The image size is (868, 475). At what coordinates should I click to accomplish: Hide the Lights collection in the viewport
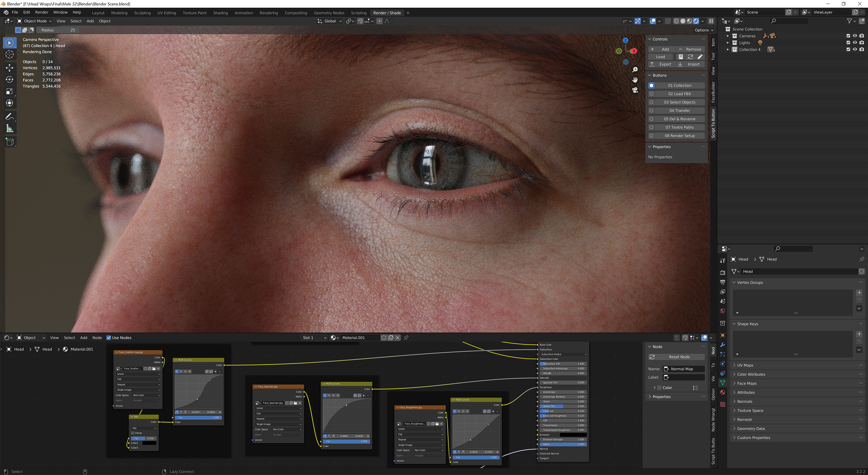(855, 42)
